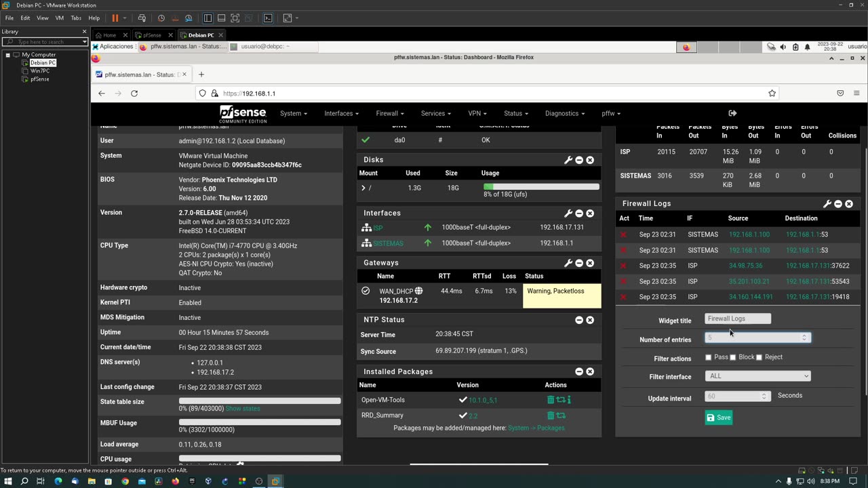
Task: Click pfSense logout arrow icon
Action: point(732,113)
